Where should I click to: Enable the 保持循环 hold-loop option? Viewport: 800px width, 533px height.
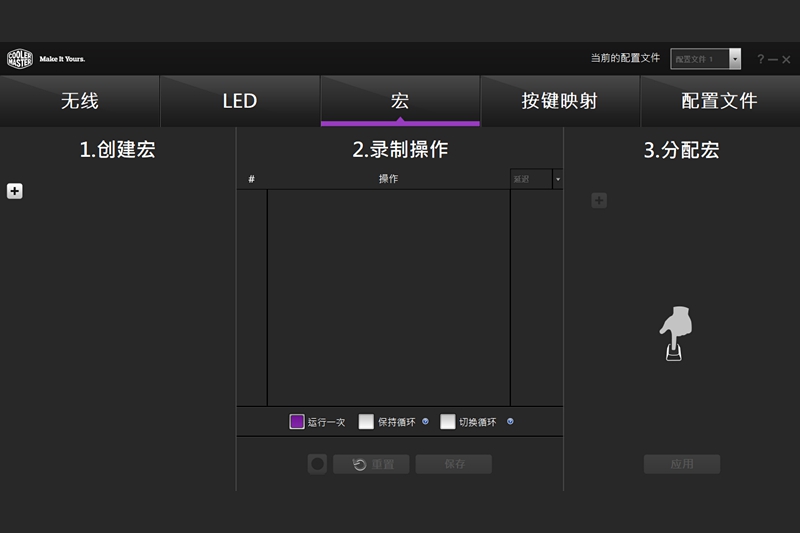coord(366,422)
